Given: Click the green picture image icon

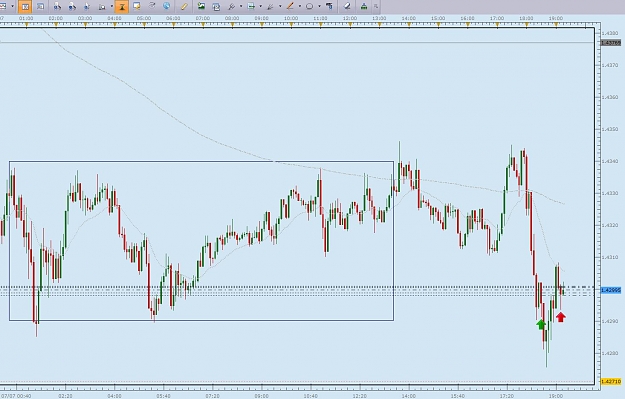Looking at the screenshot, I should pyautogui.click(x=201, y=6).
